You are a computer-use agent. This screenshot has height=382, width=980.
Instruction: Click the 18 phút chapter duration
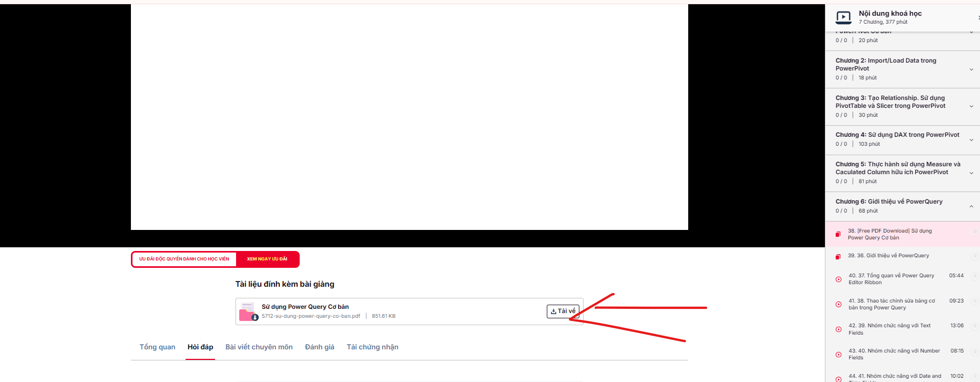point(867,78)
